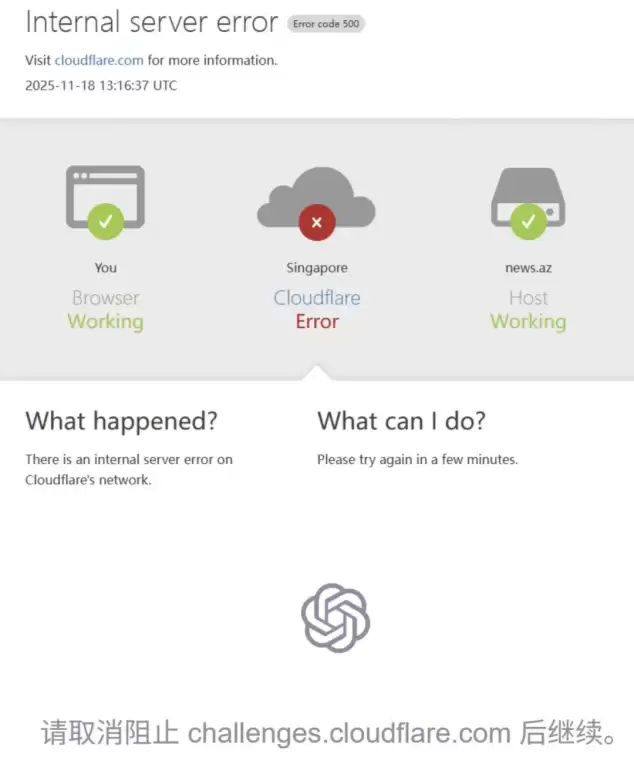The height and width of the screenshot is (769, 634).
Task: Click the Internal server error heading
Action: click(x=152, y=23)
